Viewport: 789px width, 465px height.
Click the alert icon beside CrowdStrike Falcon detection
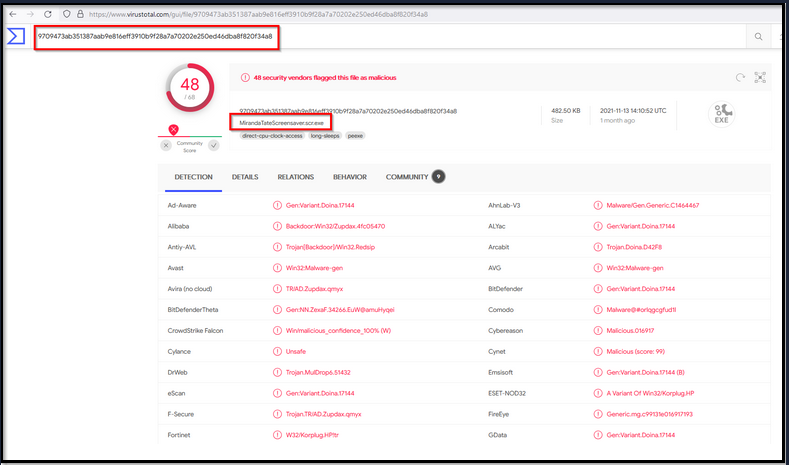point(277,331)
